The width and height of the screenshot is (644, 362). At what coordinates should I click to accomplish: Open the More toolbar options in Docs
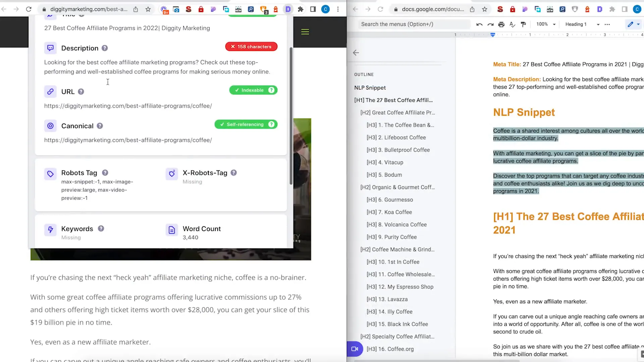(x=607, y=24)
